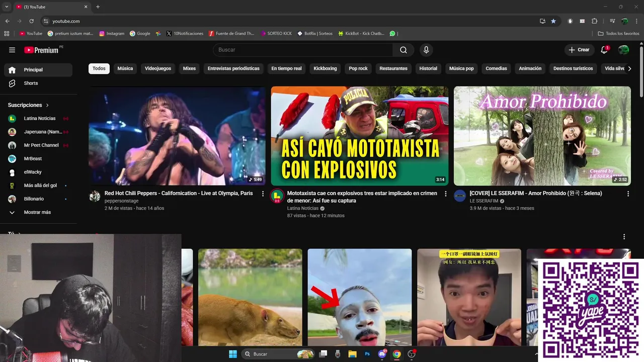Select the En tiempo real chip
The width and height of the screenshot is (644, 362).
(286, 68)
